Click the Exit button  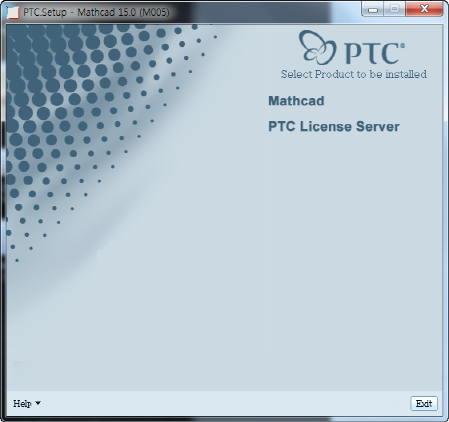point(424,404)
